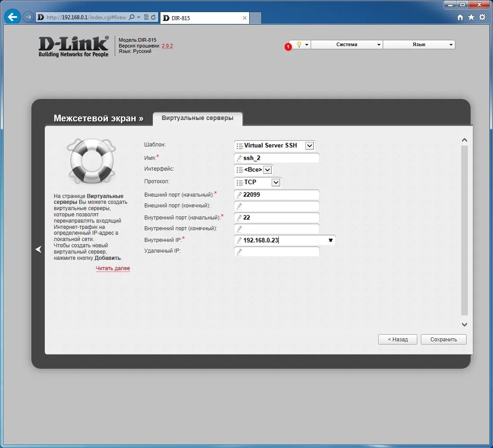
Task: Go back with the browser back arrow
Action: [x=13, y=17]
